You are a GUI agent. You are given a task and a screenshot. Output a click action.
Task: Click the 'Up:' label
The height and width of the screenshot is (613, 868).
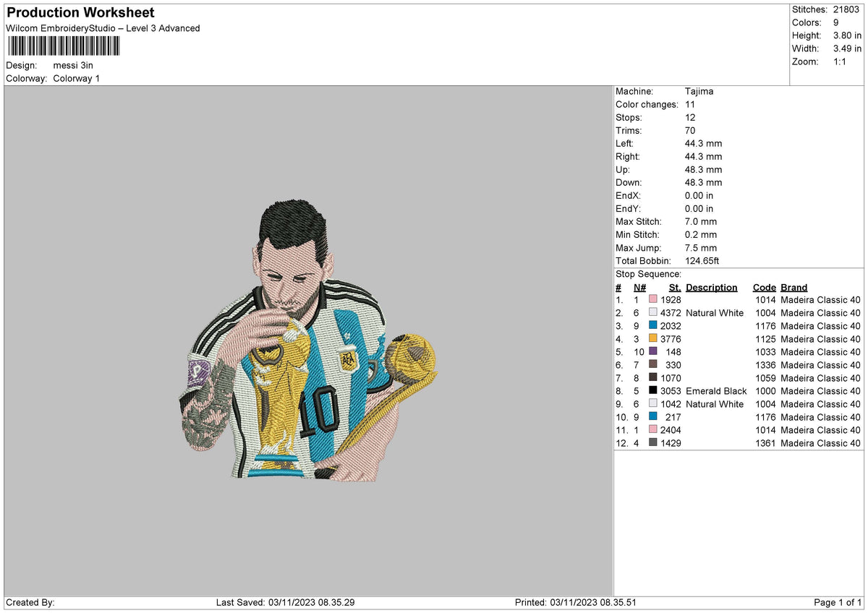pos(622,170)
